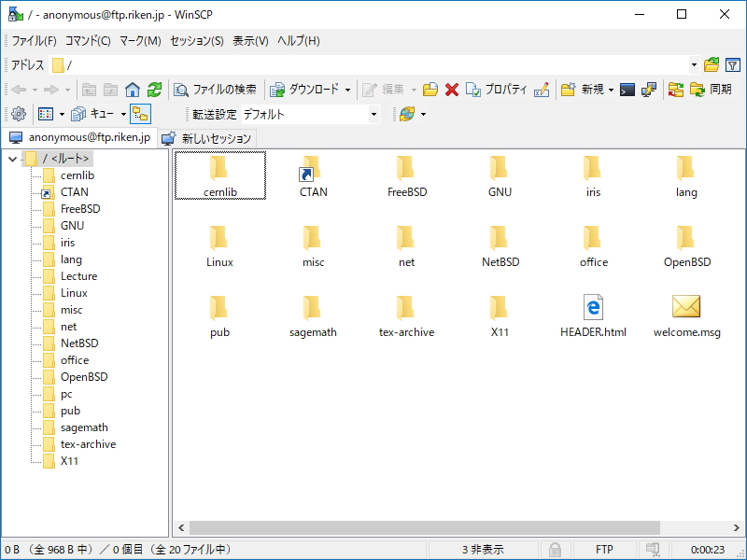747x560 pixels.
Task: Switch to anonymous@ftp.riken.jp session tab
Action: click(x=79, y=137)
